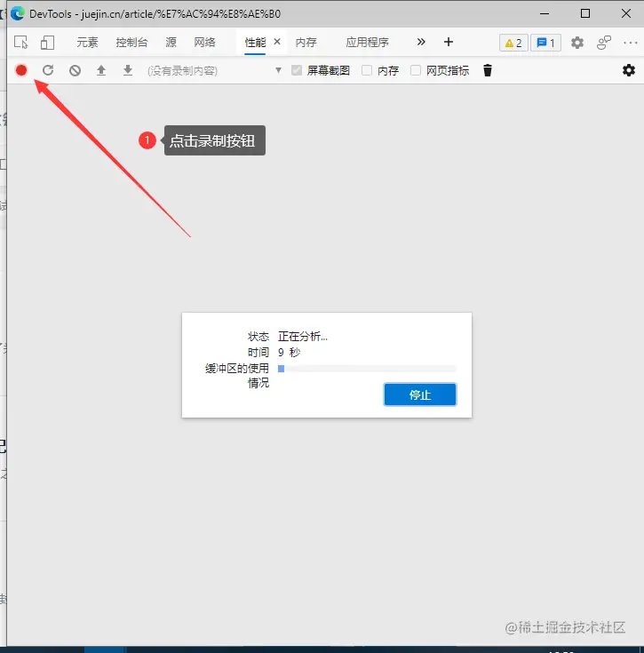Select the 性能 tab
The image size is (644, 653).
click(x=255, y=42)
